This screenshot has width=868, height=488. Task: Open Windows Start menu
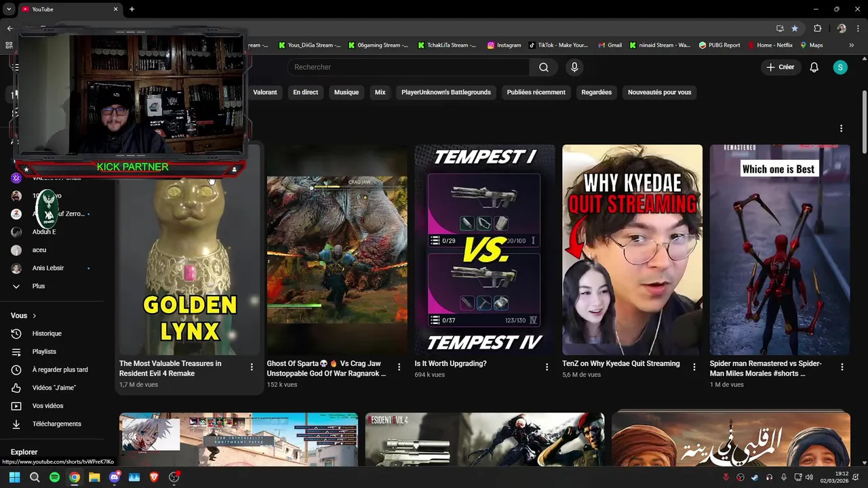point(14,477)
